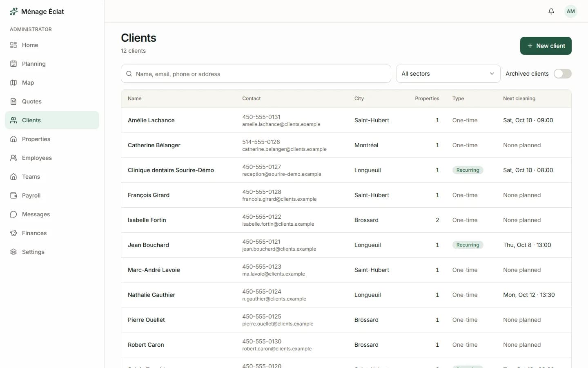Select Marc-André Lavoie's name

[x=154, y=270]
